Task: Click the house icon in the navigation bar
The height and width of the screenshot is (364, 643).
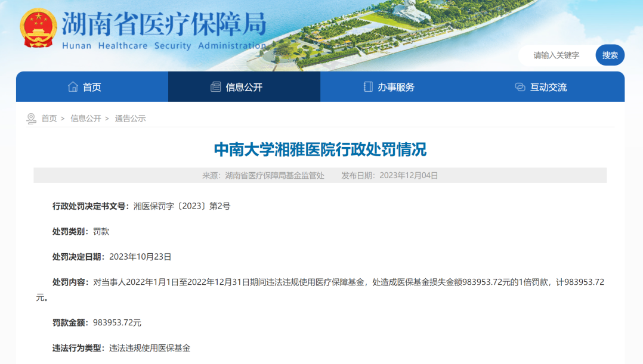Action: point(73,87)
